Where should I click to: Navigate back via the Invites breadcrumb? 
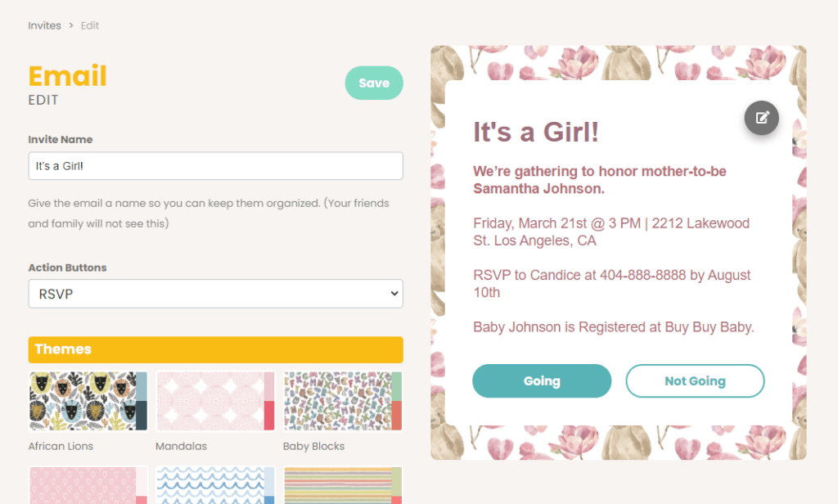pyautogui.click(x=44, y=25)
